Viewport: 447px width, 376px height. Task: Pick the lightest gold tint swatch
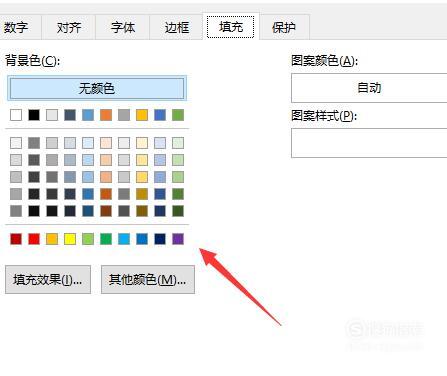(x=142, y=143)
